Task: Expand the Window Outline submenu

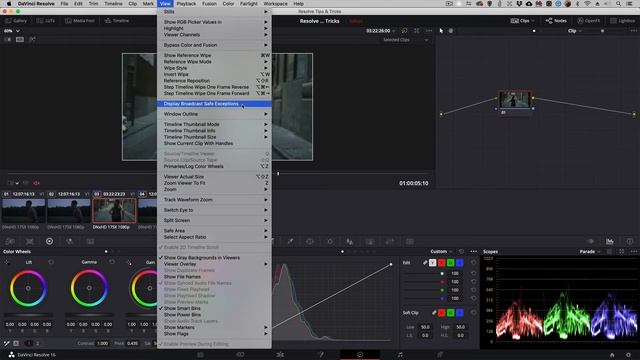Action: click(x=214, y=114)
